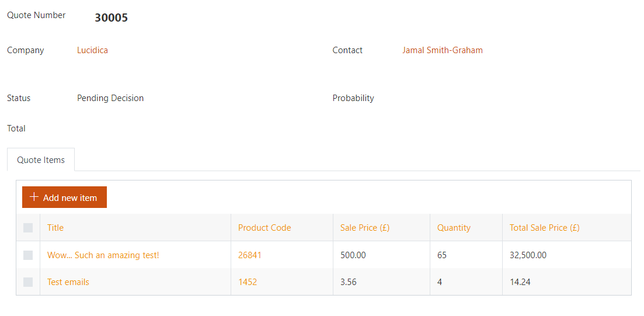Check the box for Test emails row
644x316 pixels.
pos(28,282)
